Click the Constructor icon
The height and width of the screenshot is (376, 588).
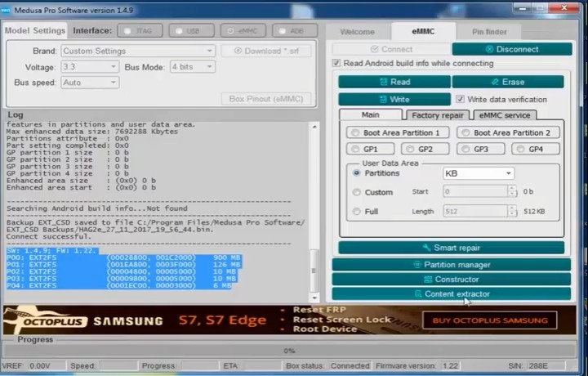428,280
